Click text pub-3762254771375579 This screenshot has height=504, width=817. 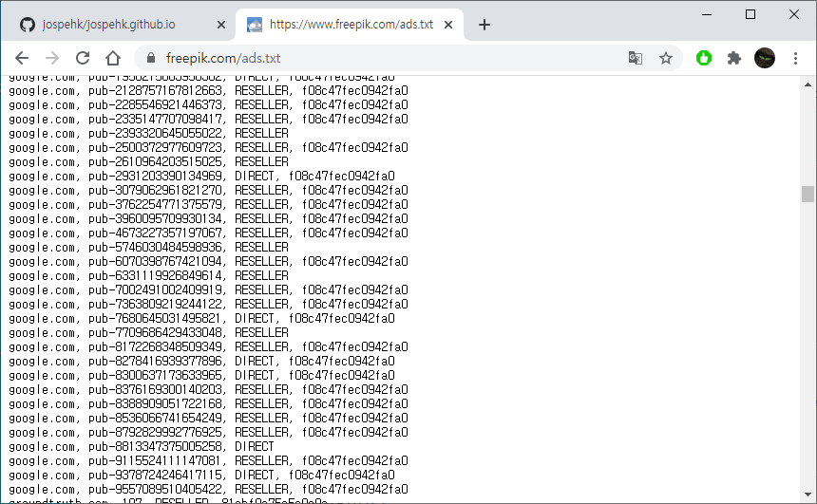(157, 205)
